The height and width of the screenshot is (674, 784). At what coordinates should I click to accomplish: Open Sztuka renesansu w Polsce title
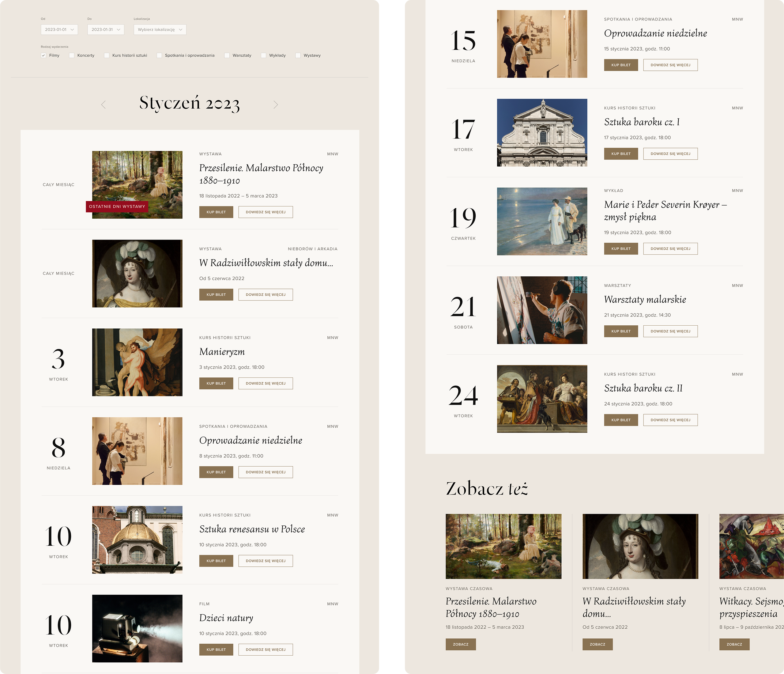coord(252,529)
